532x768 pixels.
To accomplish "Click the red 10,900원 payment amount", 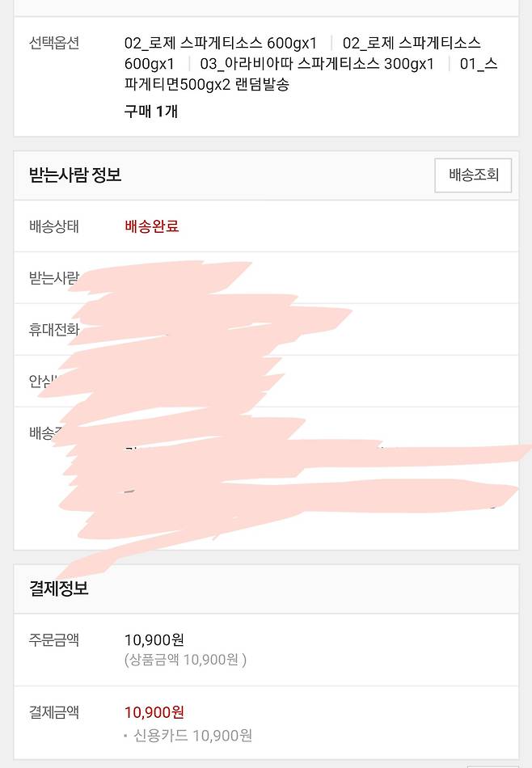I will point(154,712).
